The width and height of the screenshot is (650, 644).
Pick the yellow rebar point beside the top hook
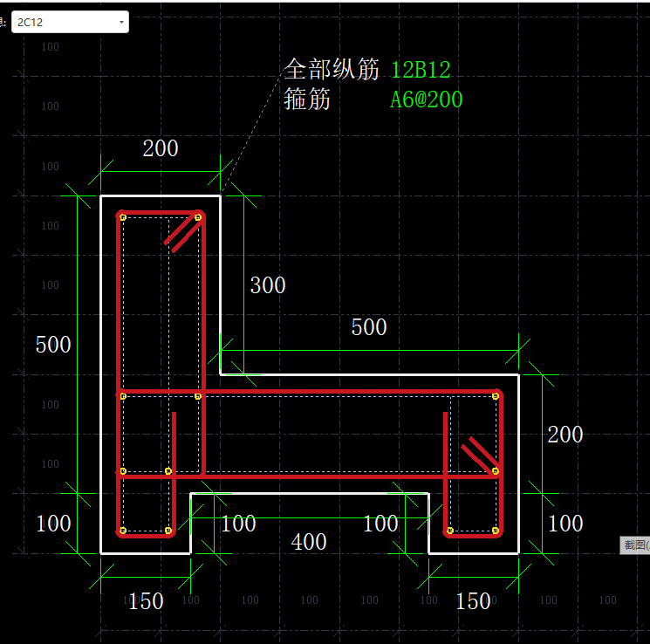tap(198, 217)
